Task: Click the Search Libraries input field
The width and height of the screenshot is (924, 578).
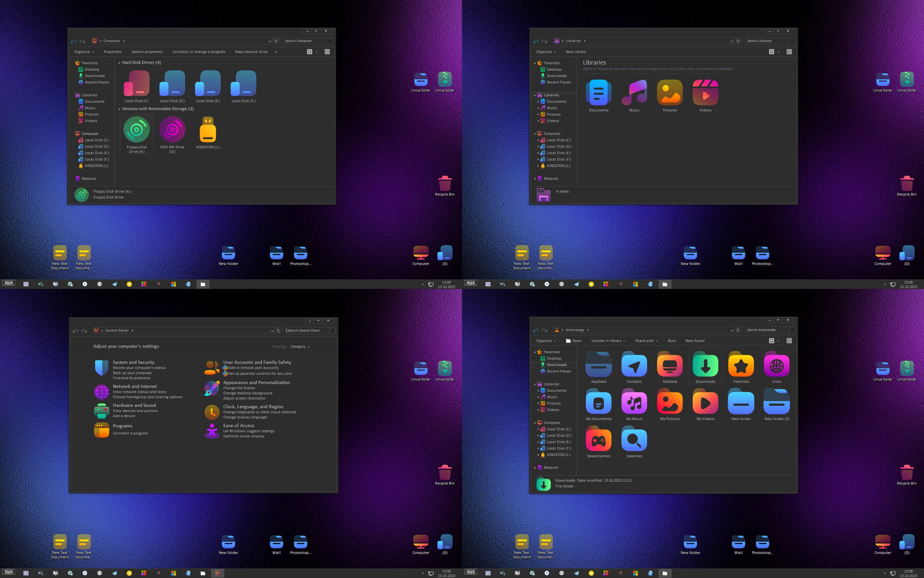Action: (767, 41)
